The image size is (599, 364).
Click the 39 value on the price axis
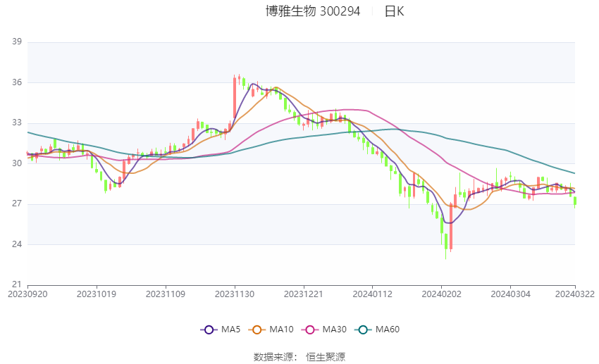(17, 42)
